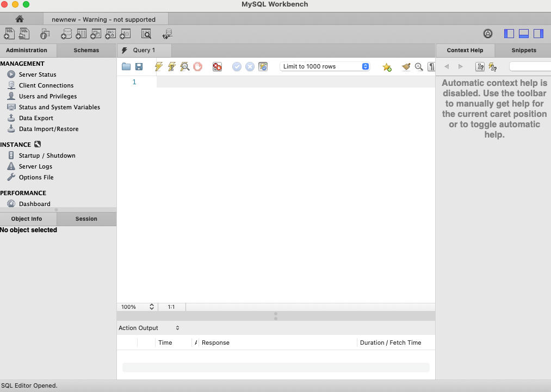The image size is (551, 392).
Task: Open Users and Privileges
Action: tap(48, 96)
